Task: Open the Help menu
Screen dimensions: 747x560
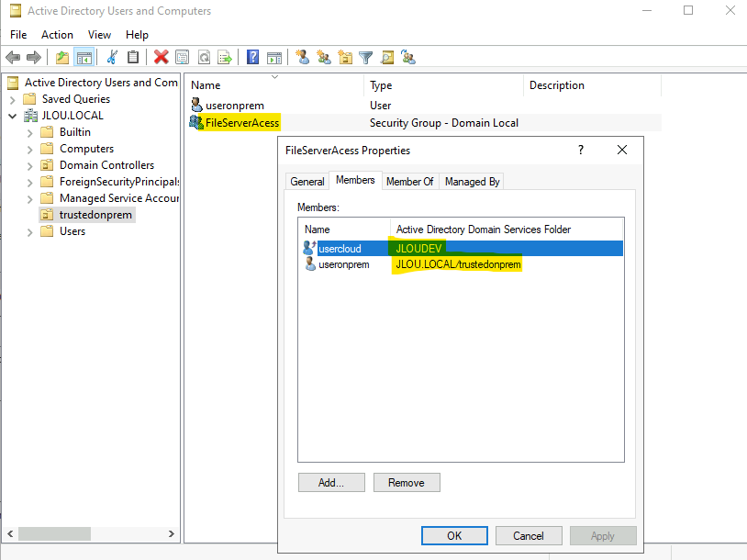Action: [137, 35]
